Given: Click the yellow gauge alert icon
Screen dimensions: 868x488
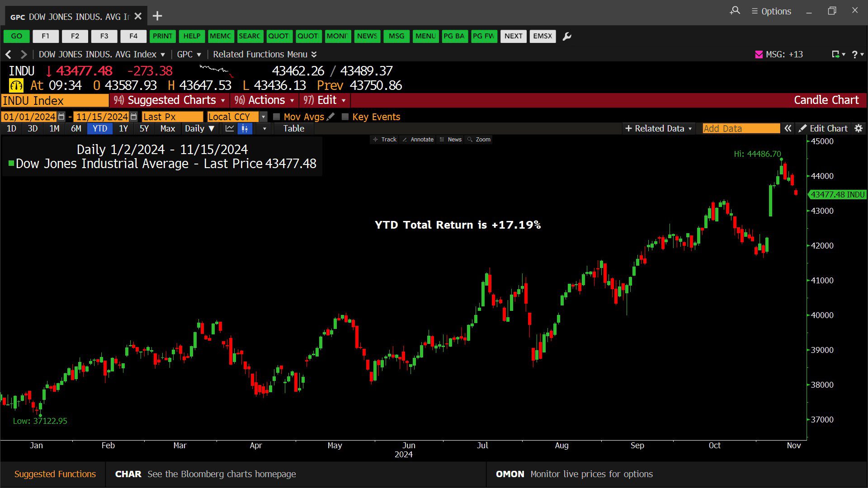Looking at the screenshot, I should (x=16, y=85).
